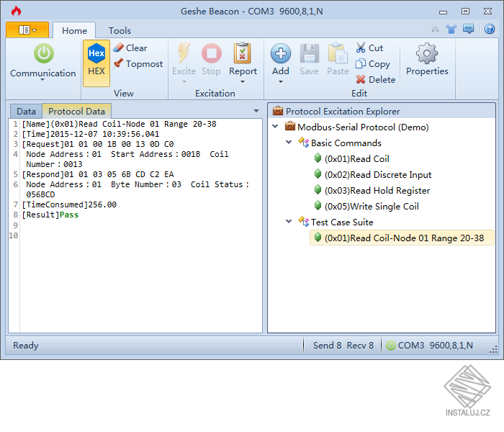Select the Basic Commands group
The height and width of the screenshot is (432, 504).
[346, 143]
